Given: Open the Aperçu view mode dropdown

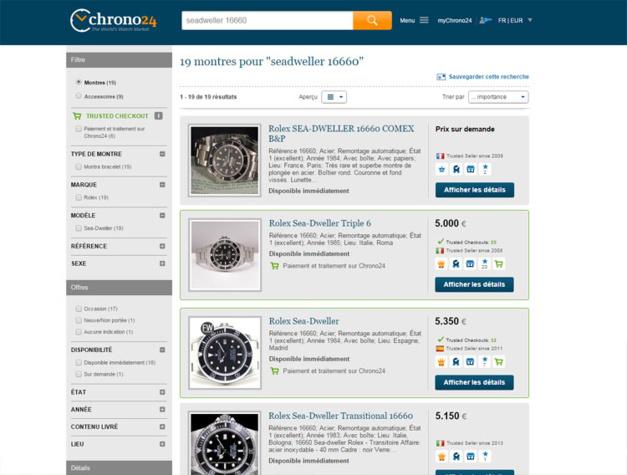Looking at the screenshot, I should (334, 97).
